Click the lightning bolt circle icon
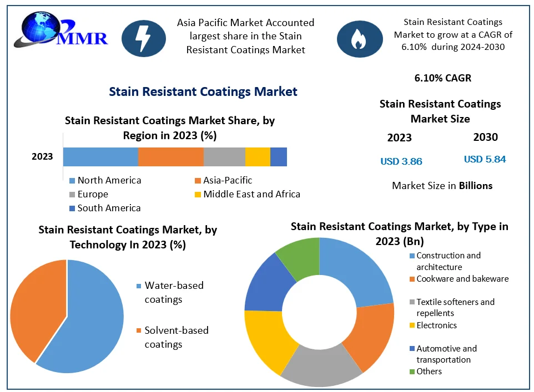This screenshot has width=534, height=392. [x=144, y=38]
